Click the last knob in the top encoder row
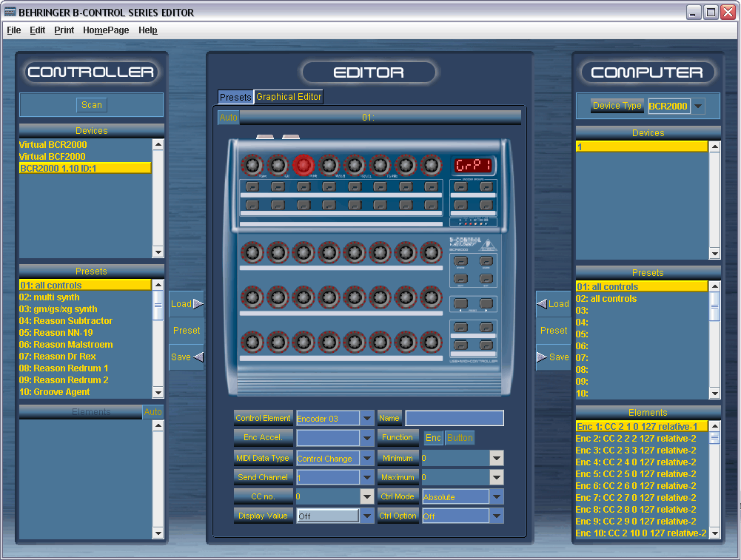This screenshot has height=560, width=741. point(431,165)
